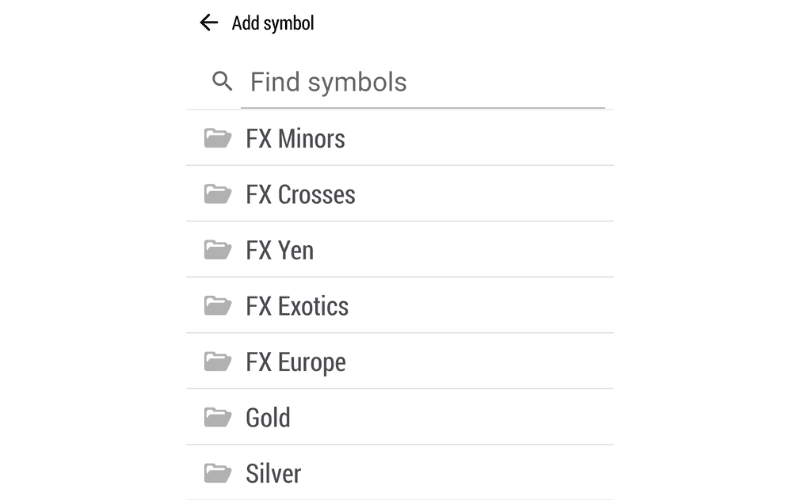800x500 pixels.
Task: Expand the FX Yen symbol group
Action: (x=280, y=250)
